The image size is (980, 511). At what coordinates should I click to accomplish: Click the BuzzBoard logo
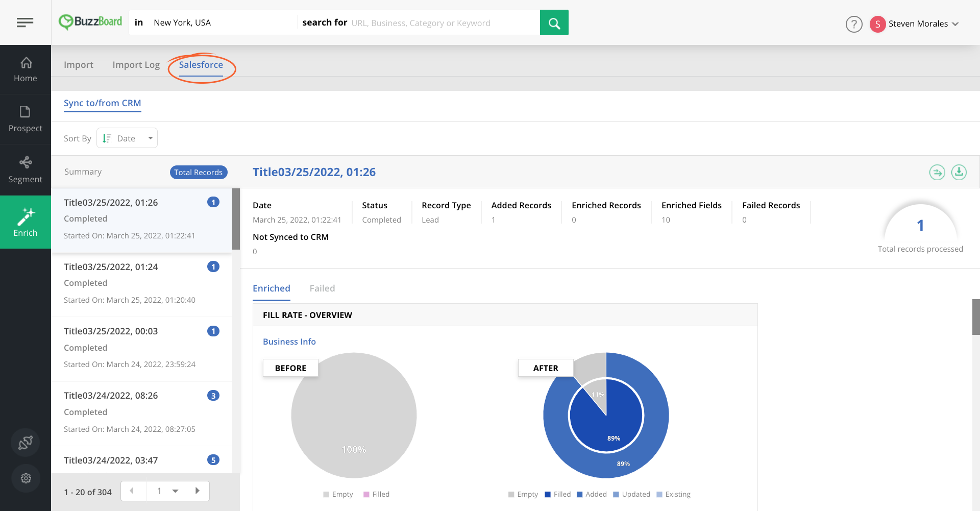pos(90,22)
